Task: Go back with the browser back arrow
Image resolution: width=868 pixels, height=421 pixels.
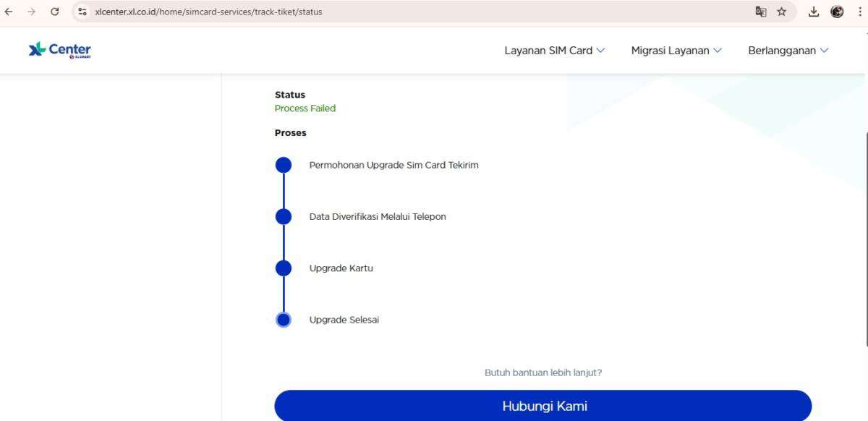Action: (x=9, y=12)
